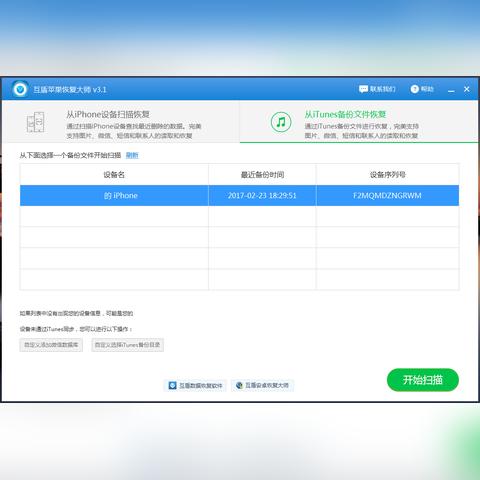480x480 pixels.
Task: Open the data recovery software link with shield icon
Action: [195, 386]
